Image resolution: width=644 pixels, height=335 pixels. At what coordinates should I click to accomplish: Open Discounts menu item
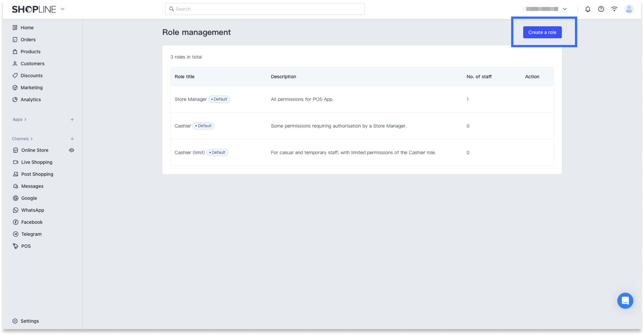pos(32,76)
